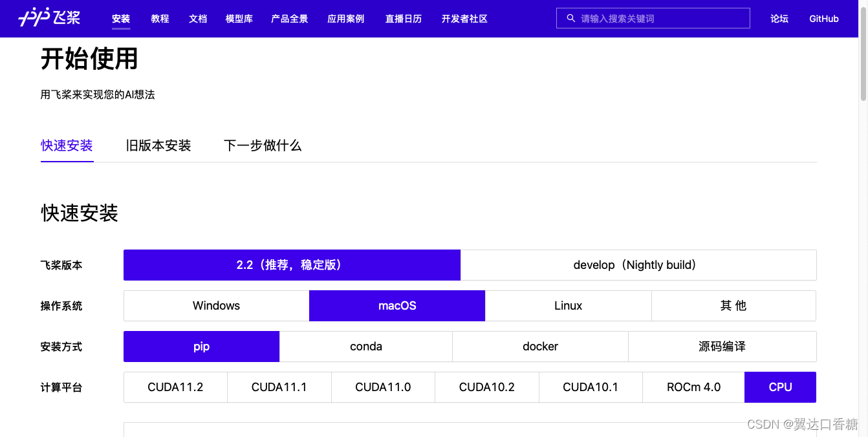868x437 pixels.
Task: Open the 开发者社区 menu item
Action: tap(464, 19)
